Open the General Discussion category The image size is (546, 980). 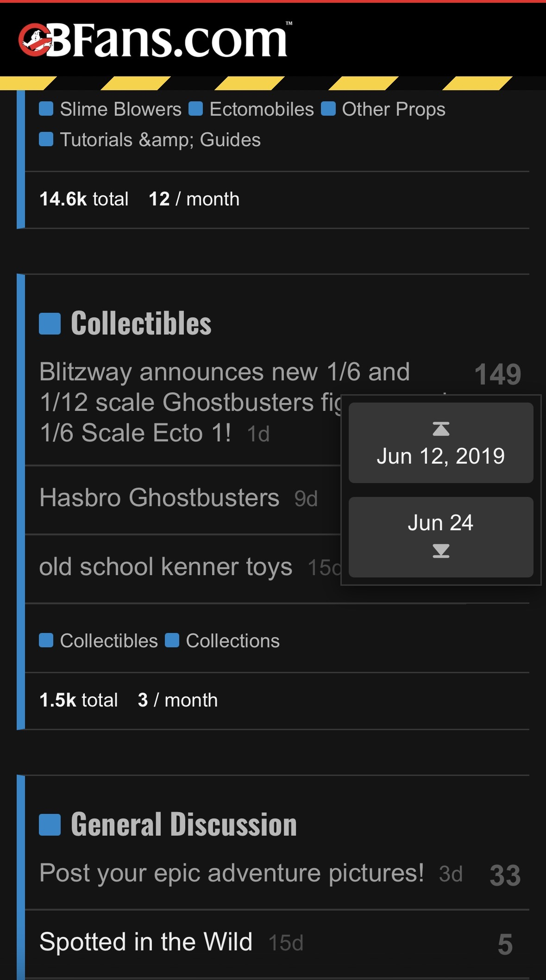[184, 825]
